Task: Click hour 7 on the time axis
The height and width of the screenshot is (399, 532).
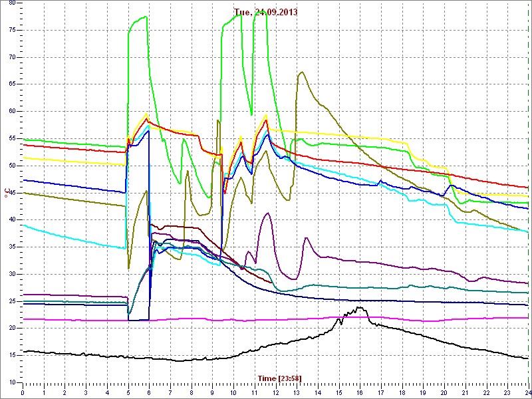Action: 170,392
